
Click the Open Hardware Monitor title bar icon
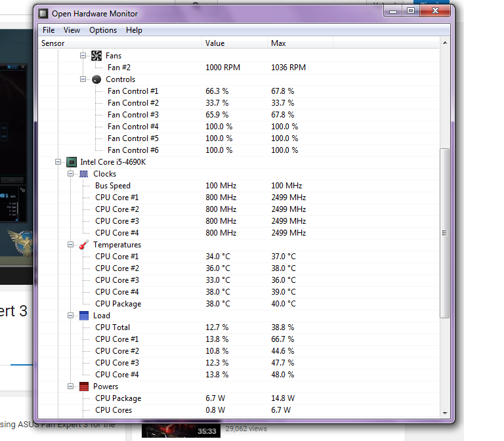click(43, 14)
